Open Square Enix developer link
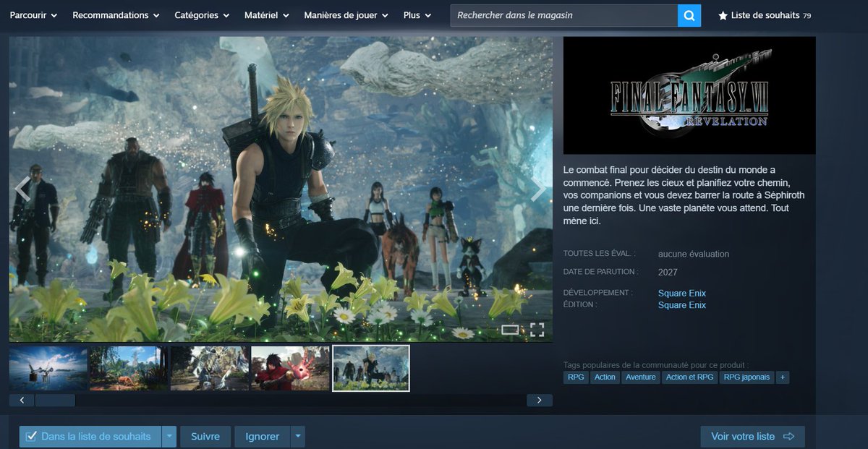This screenshot has height=449, width=868. (682, 293)
